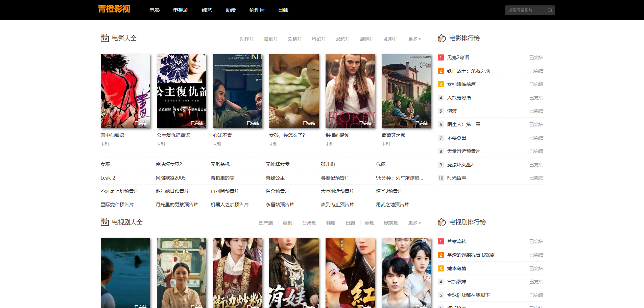Click the search magnifier icon

click(x=550, y=10)
